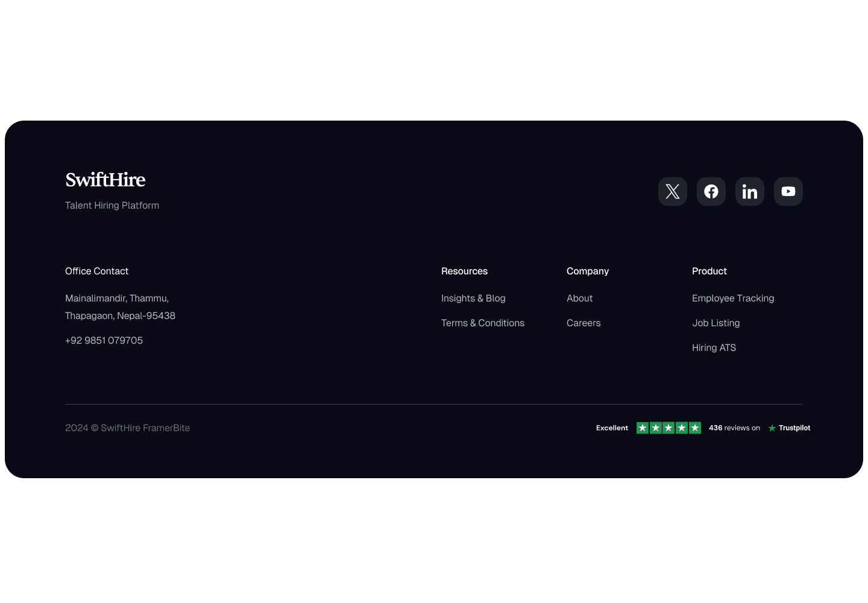The height and width of the screenshot is (603, 868).
Task: Click the Company column heading
Action: [588, 271]
